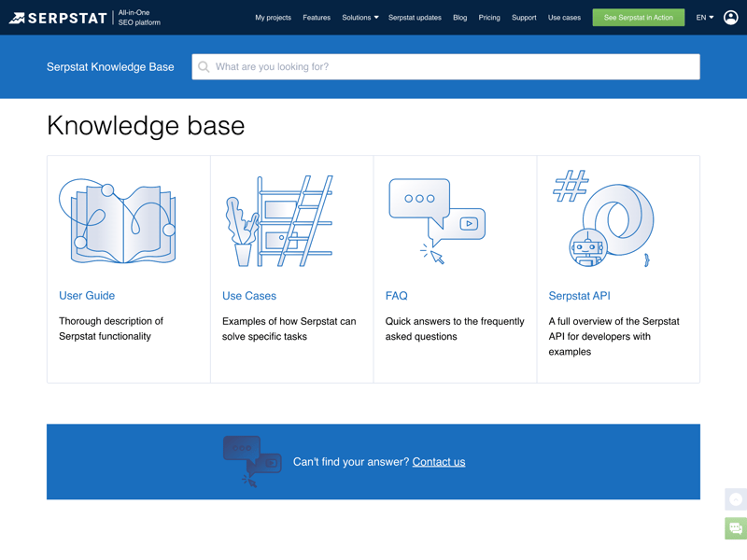The width and height of the screenshot is (747, 560).
Task: Click the Serpstat logo
Action: (x=58, y=18)
